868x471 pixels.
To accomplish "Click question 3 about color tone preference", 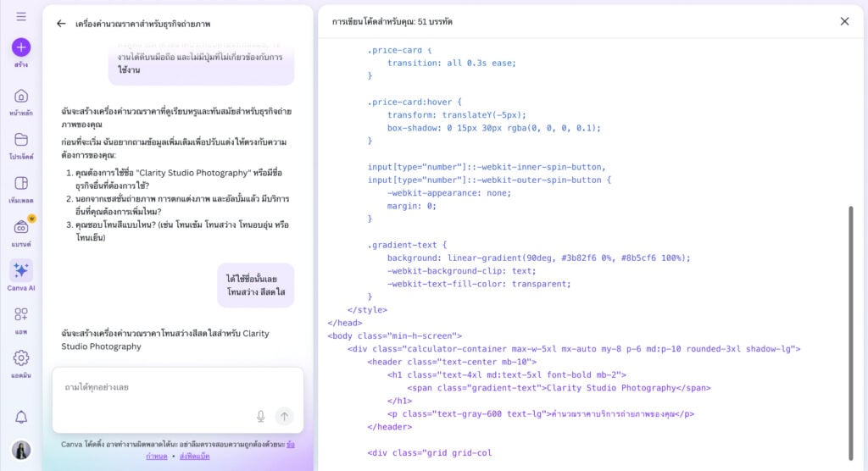I will (x=181, y=231).
